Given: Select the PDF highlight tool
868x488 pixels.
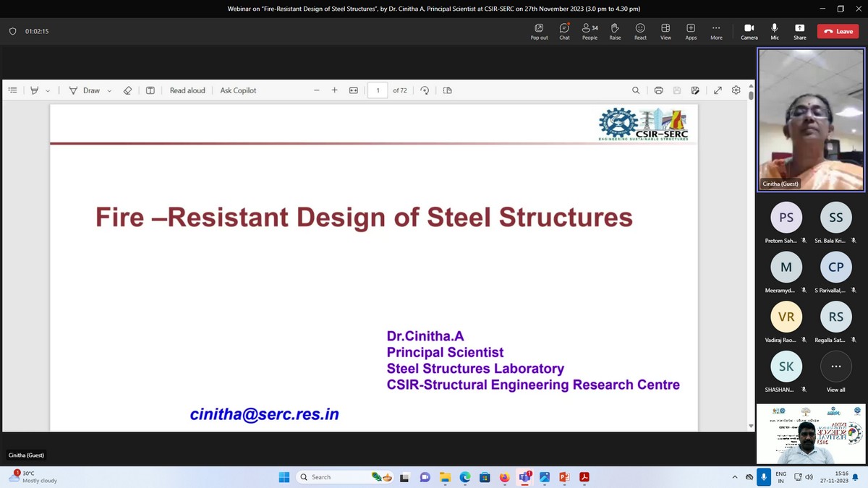Looking at the screenshot, I should coord(34,90).
